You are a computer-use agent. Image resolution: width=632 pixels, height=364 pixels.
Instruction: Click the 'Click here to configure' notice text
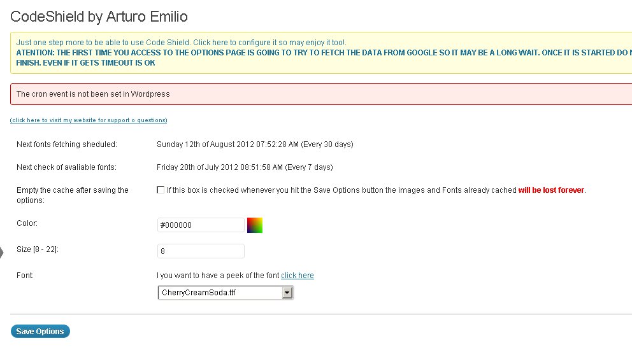pos(181,42)
